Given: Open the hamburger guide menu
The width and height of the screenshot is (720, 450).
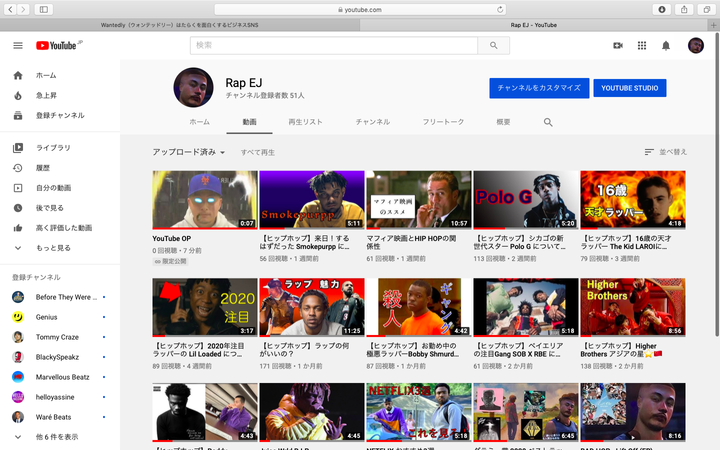Looking at the screenshot, I should [18, 45].
